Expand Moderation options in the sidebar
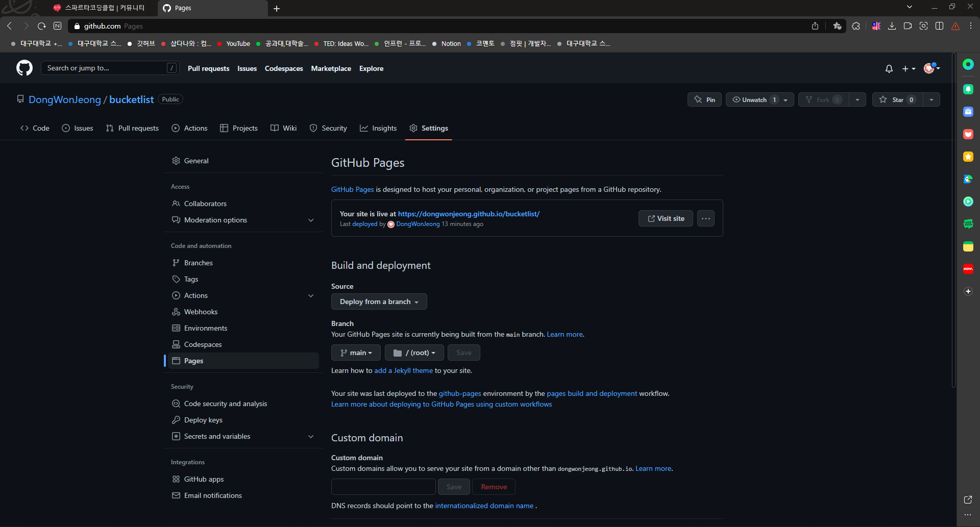The image size is (980, 527). coord(311,220)
